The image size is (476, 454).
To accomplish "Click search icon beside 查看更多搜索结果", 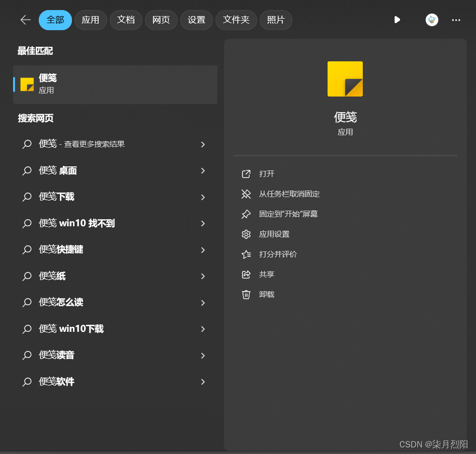I will pyautogui.click(x=27, y=144).
